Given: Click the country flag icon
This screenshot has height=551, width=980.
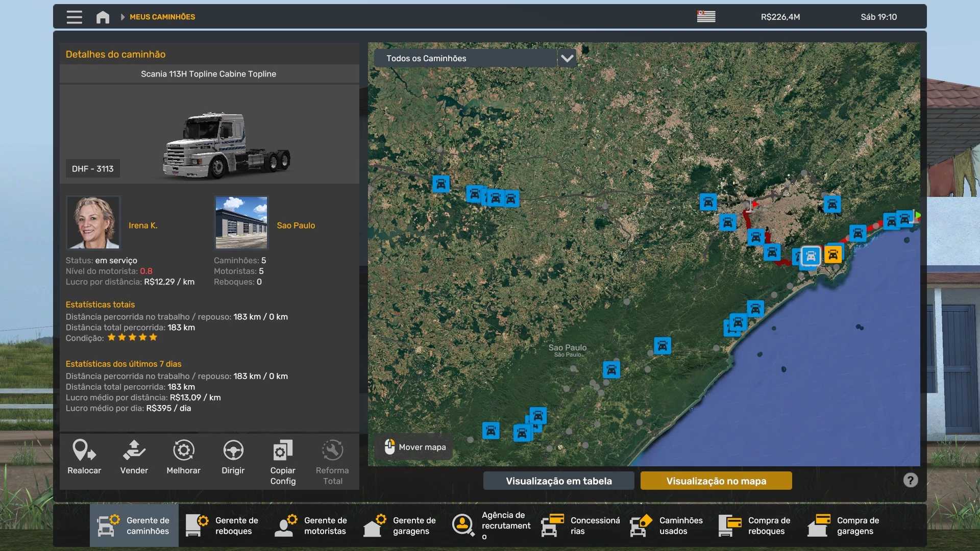Looking at the screenshot, I should click(x=706, y=17).
